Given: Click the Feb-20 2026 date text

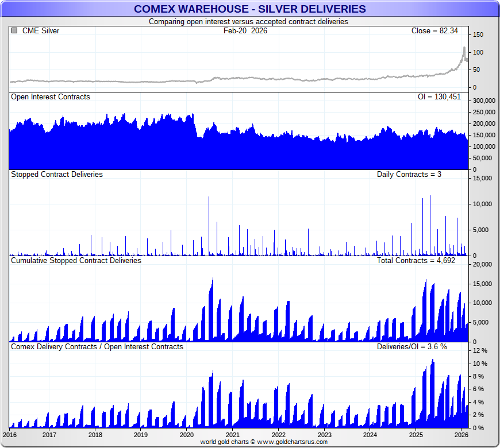Looking at the screenshot, I should [245, 31].
